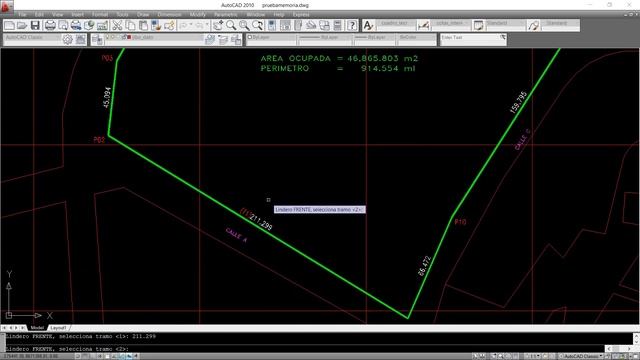Open the Edit menu
This screenshot has height=360, width=640.
pos(39,14)
